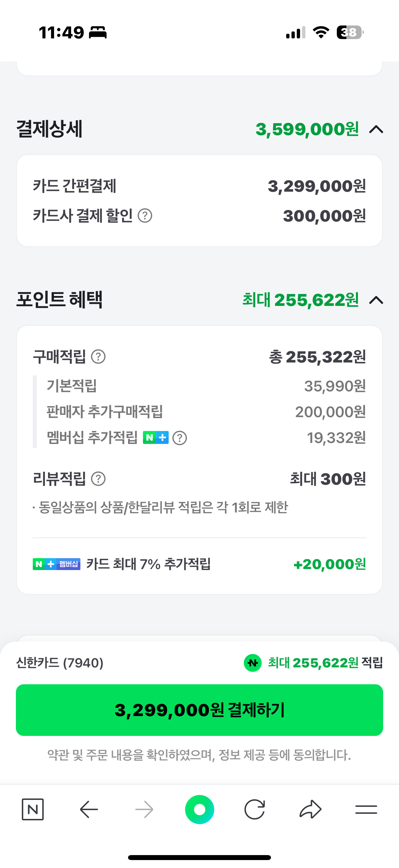Go back with the left arrow
The width and height of the screenshot is (399, 868).
89,809
